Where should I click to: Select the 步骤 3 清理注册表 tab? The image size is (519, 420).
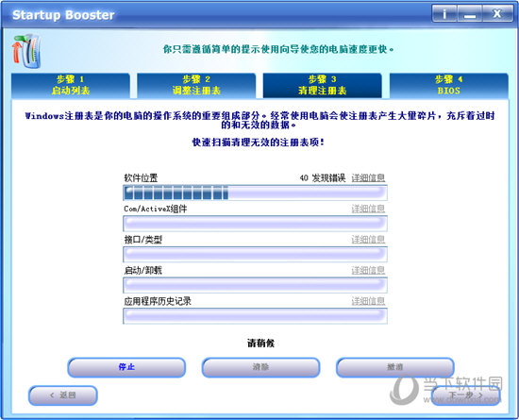click(x=323, y=85)
